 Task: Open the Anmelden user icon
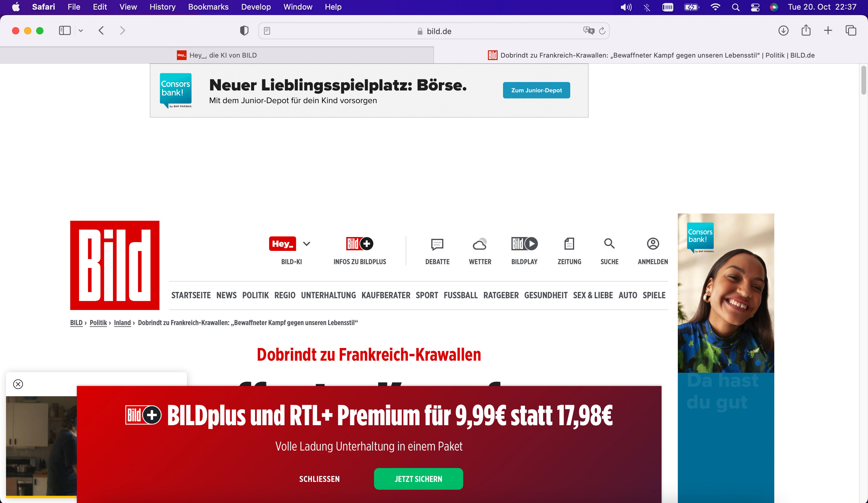(x=653, y=244)
